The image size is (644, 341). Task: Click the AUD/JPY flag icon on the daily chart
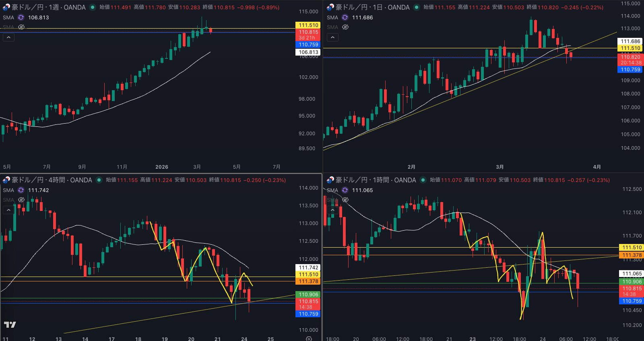[330, 7]
